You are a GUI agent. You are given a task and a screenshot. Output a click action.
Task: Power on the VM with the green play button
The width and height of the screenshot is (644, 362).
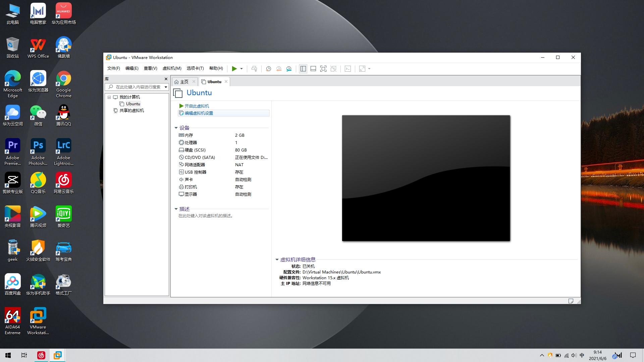[234, 69]
